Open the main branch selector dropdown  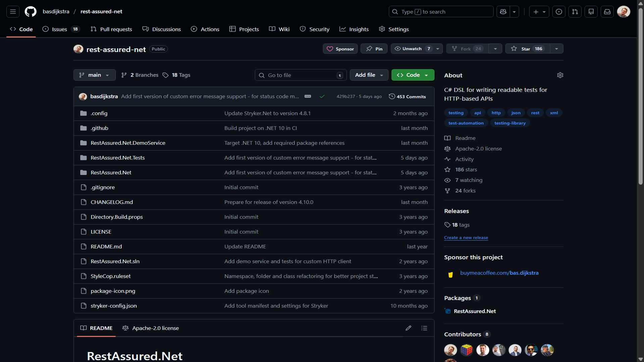[x=94, y=75]
